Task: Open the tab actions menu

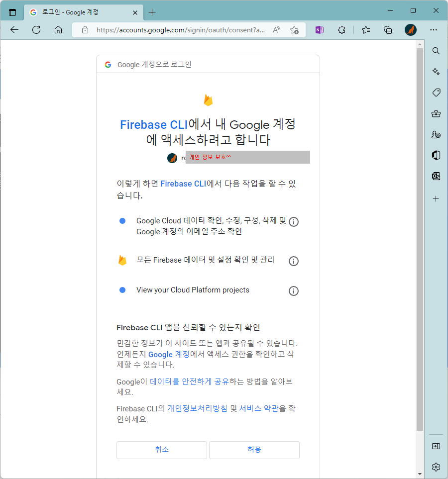Action: tap(12, 12)
